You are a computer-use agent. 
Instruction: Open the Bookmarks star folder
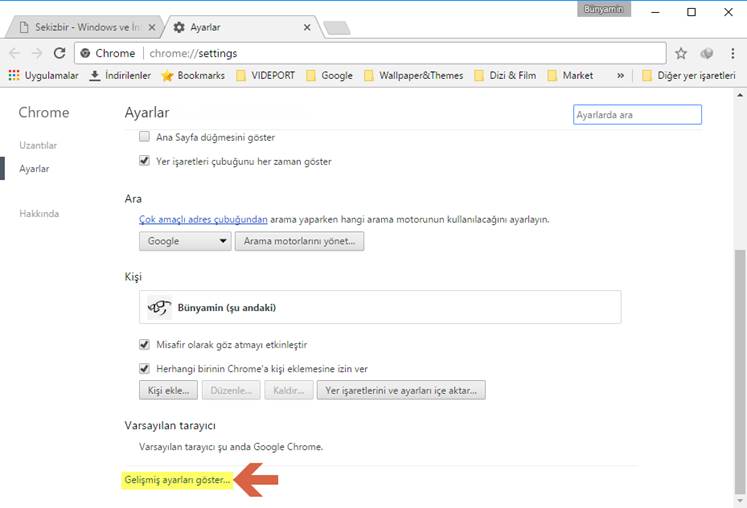193,75
